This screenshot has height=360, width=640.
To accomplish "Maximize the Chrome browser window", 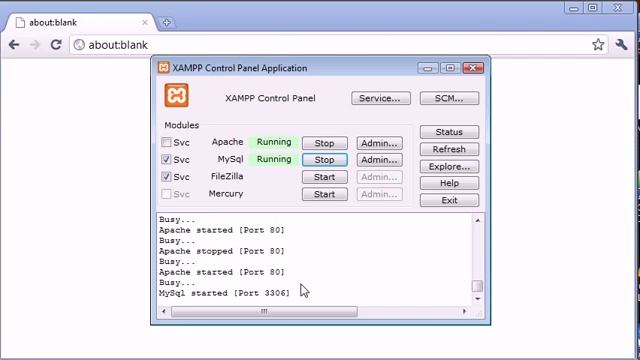I will pos(593,8).
